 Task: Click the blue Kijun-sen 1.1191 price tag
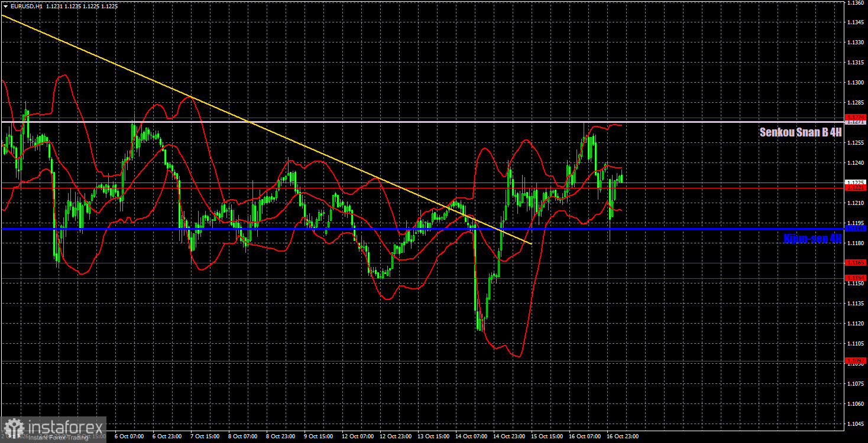pos(856,228)
